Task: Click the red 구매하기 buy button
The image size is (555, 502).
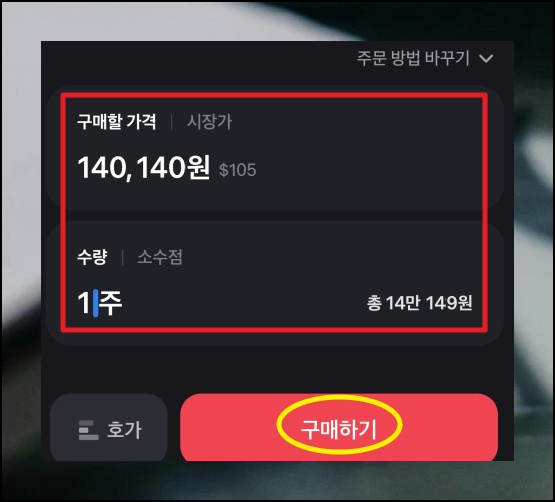Action: pyautogui.click(x=339, y=427)
